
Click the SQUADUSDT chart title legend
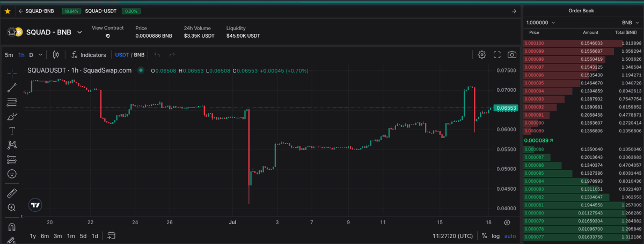(x=79, y=70)
